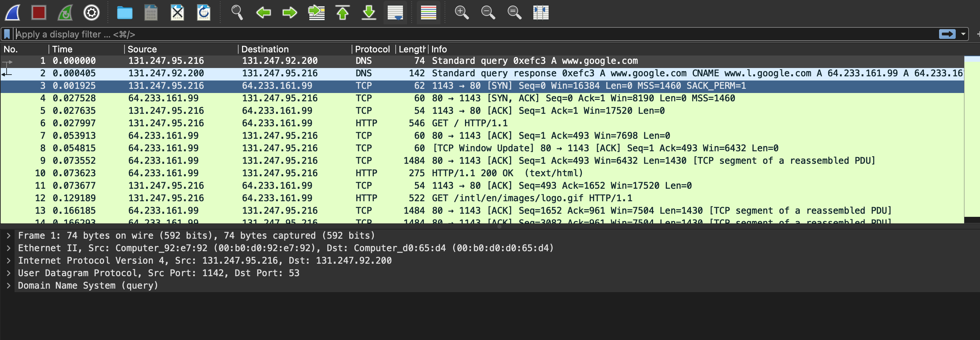This screenshot has height=340, width=980.
Task: Open display filter history dropdown arrow
Action: coord(963,34)
